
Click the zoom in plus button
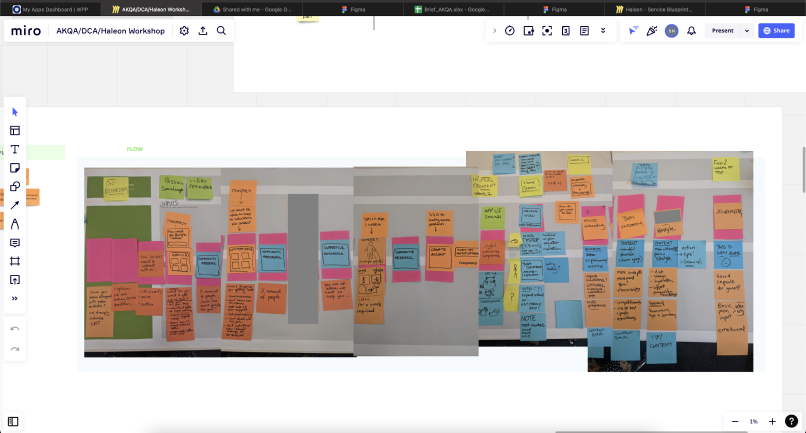773,421
